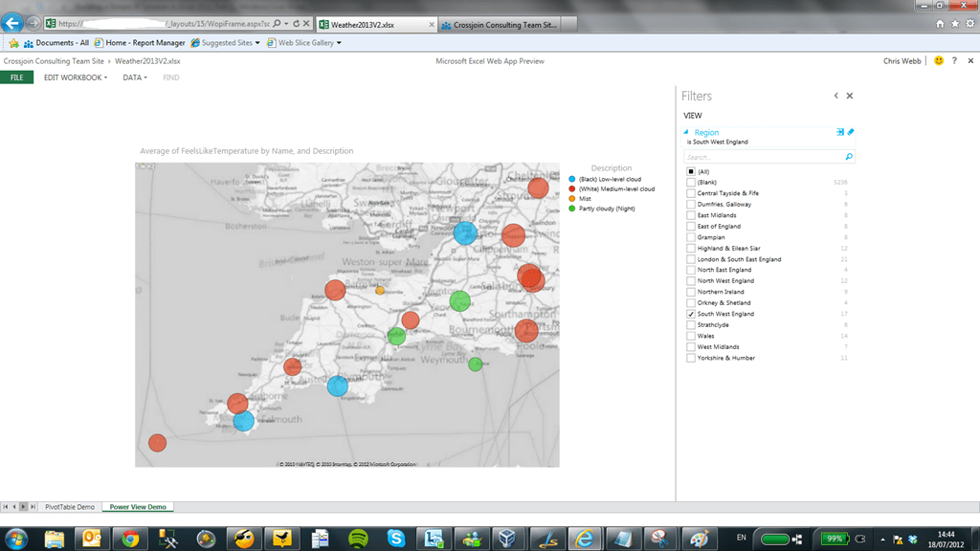Refresh the page in the address bar
Viewport: 980px width, 551px height.
click(297, 24)
